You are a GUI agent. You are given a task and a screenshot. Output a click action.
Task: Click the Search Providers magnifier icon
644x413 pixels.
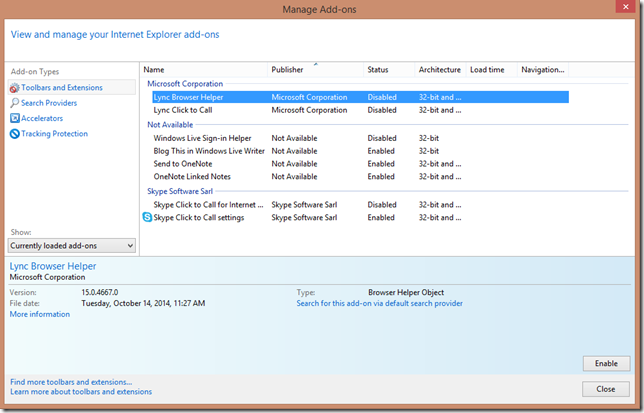pos(14,103)
